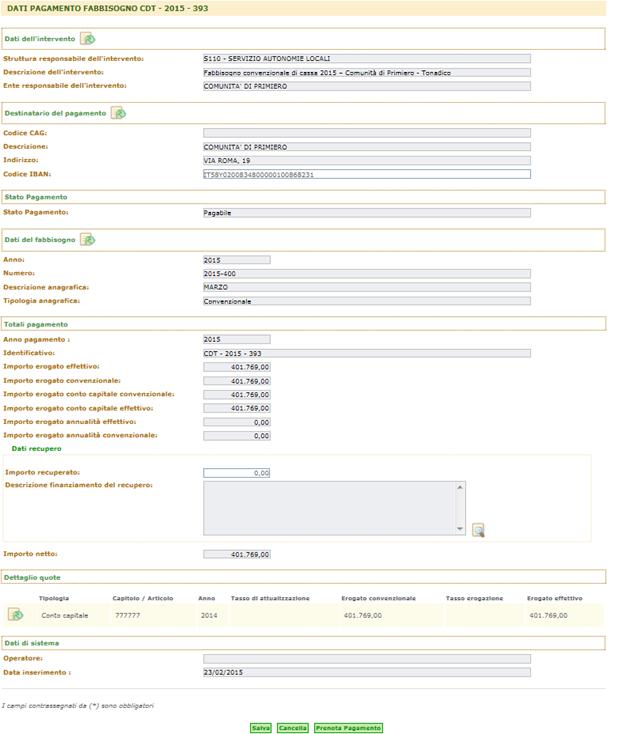Click the Tipologia column header

54,598
